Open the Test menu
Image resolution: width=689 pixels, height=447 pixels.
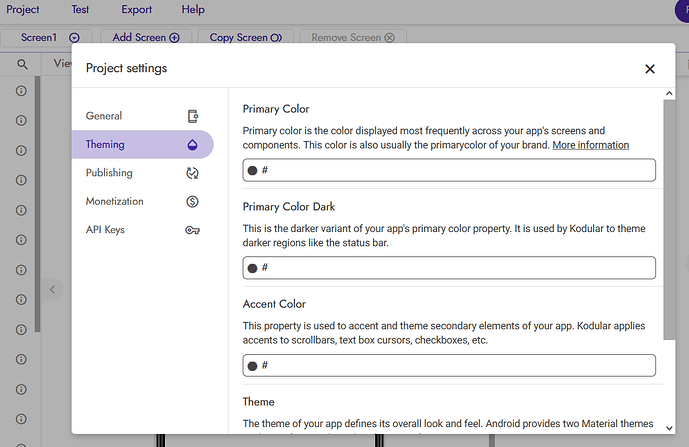click(x=80, y=10)
